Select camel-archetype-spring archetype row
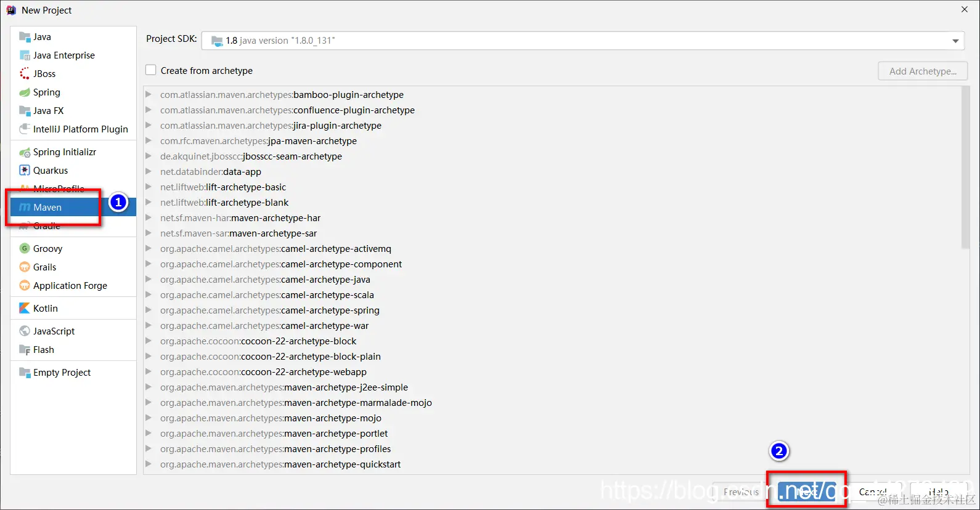 tap(552, 310)
